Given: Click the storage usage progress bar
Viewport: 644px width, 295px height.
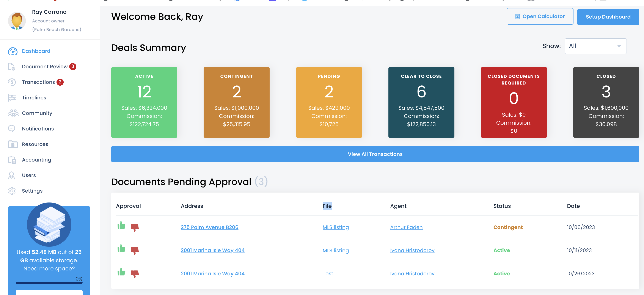Looking at the screenshot, I should coord(49,283).
